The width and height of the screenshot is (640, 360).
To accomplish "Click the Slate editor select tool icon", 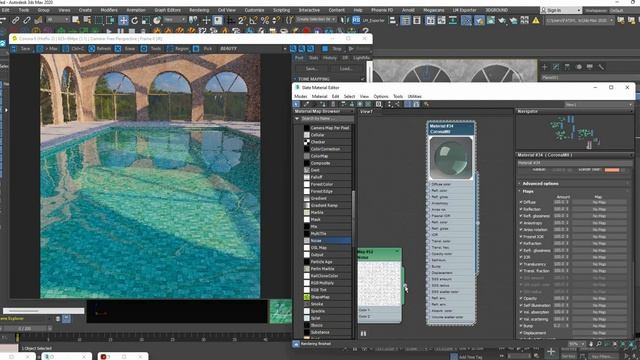I will tap(297, 104).
